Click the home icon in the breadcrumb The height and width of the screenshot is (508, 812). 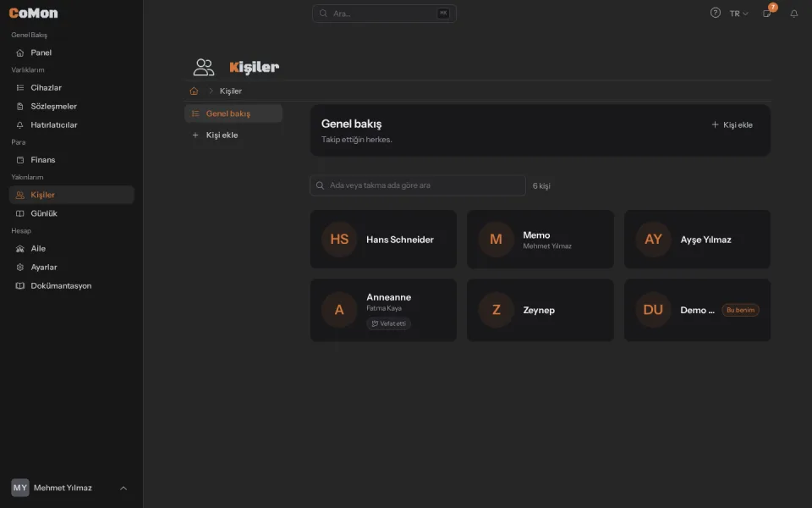(x=195, y=91)
